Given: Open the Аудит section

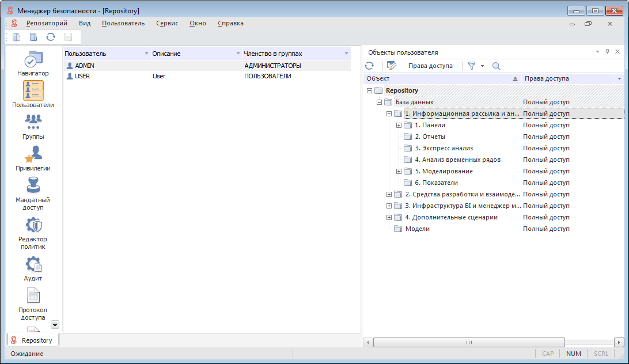Looking at the screenshot, I should point(33,268).
